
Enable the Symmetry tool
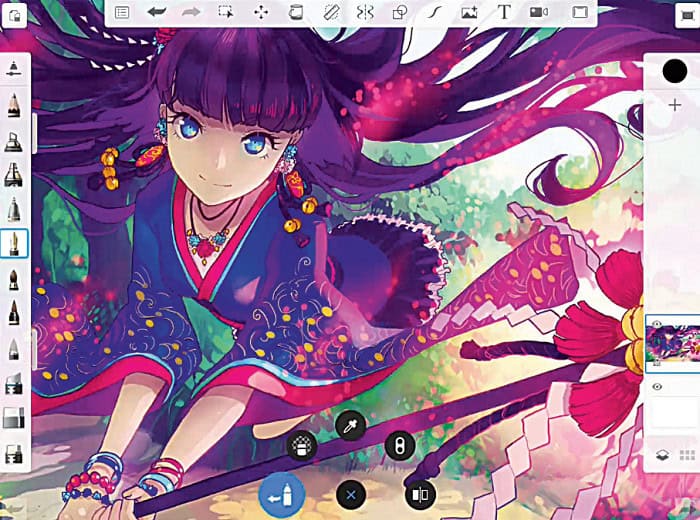365,12
